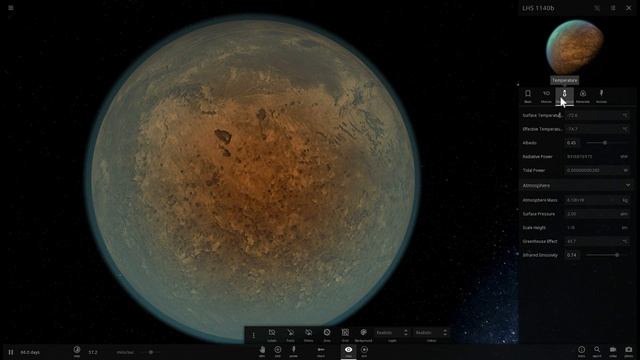The width and height of the screenshot is (640, 360).
Task: Edit the Infrared Emissivity value 0.74
Action: point(572,255)
